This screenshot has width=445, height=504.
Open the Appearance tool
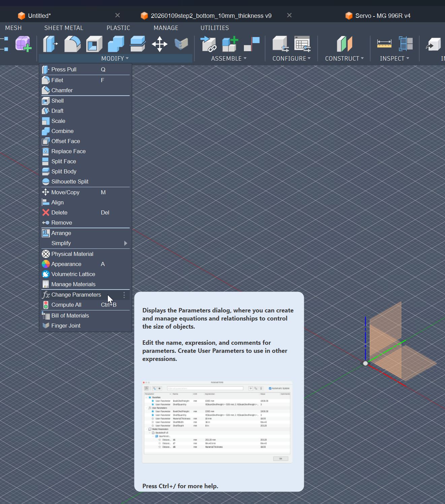(66, 264)
